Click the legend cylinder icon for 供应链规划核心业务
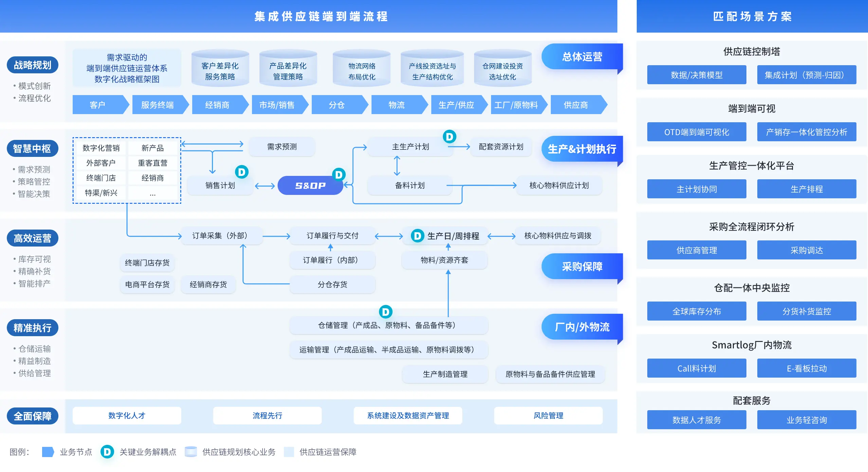This screenshot has width=868, height=472. coord(191,452)
